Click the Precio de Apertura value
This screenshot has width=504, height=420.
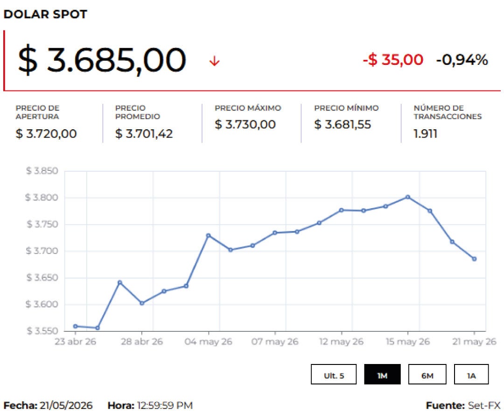[x=46, y=133]
